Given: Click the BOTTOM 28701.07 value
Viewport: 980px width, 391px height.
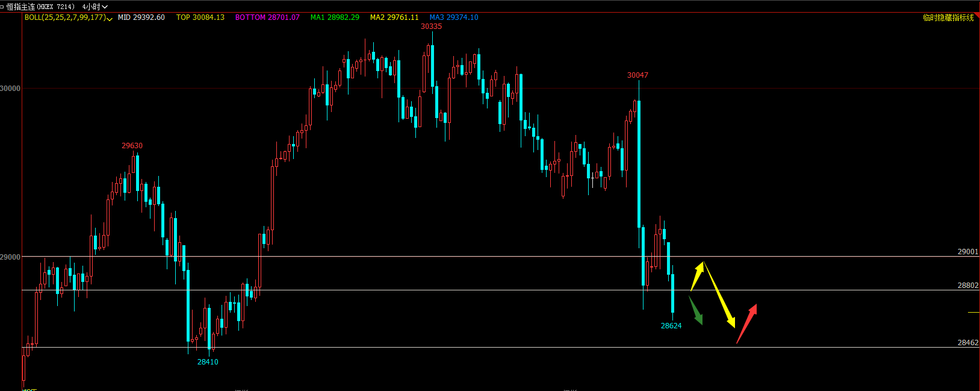Looking at the screenshot, I should point(267,17).
